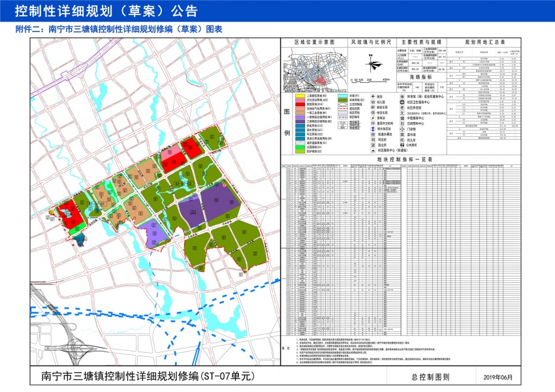This screenshot has width=555, height=392.
Task: Click the 司法所 symbol in the legend
Action: [x=373, y=140]
